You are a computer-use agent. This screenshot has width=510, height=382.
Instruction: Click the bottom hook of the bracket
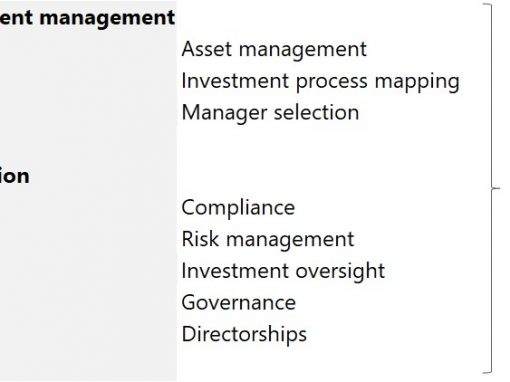click(x=487, y=371)
